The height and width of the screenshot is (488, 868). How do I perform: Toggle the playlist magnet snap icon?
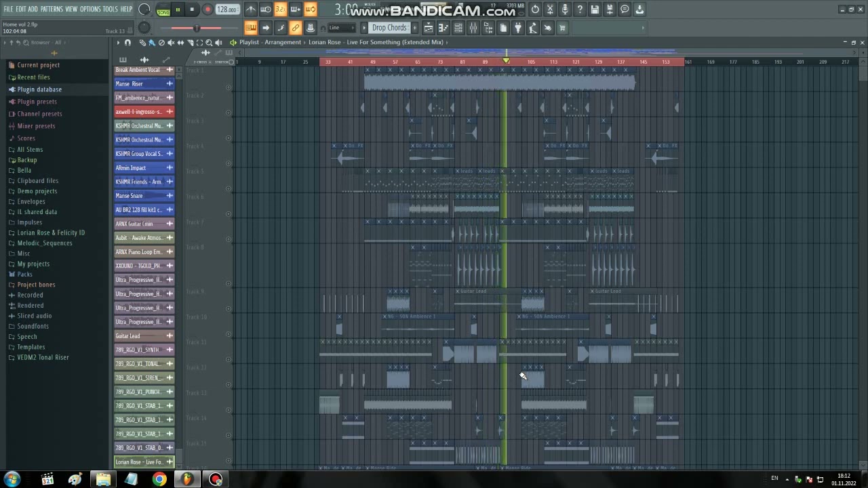coord(127,43)
